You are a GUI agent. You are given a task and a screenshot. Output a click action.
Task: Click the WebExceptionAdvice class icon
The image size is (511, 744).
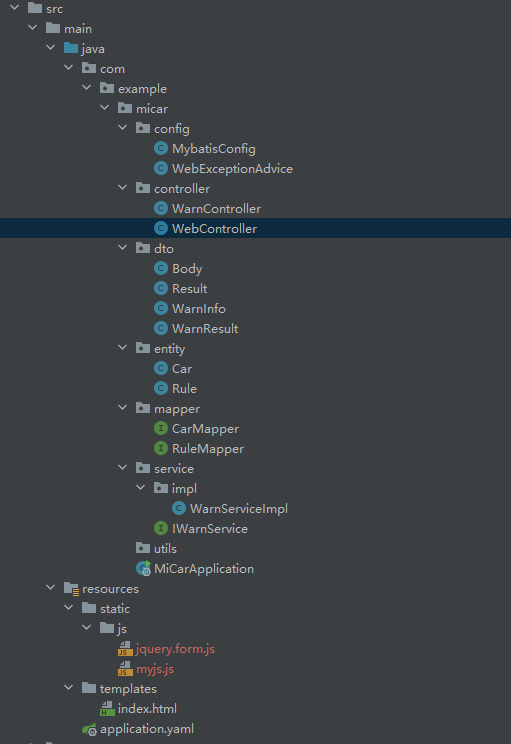pos(161,168)
